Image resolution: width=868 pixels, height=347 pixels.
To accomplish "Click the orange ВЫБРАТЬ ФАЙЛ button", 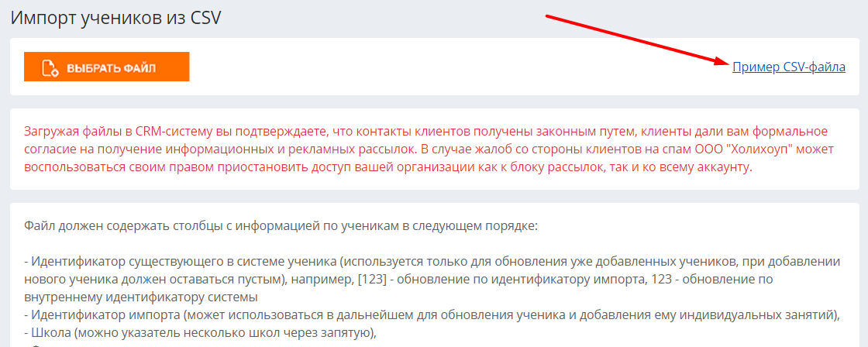I will [106, 67].
